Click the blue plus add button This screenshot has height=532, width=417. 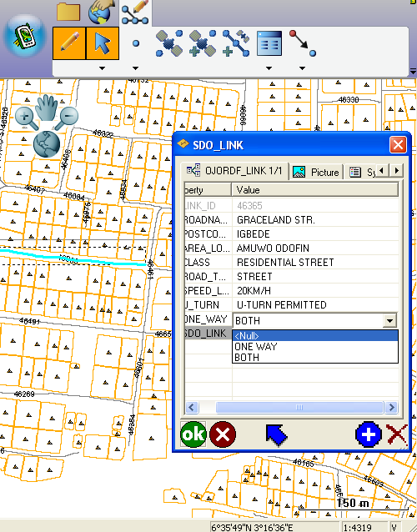coord(369,434)
